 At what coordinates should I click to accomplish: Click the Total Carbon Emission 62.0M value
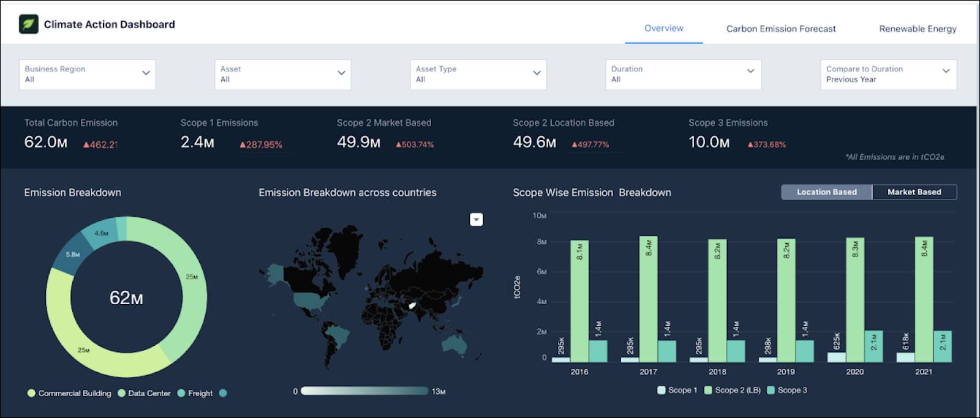46,142
